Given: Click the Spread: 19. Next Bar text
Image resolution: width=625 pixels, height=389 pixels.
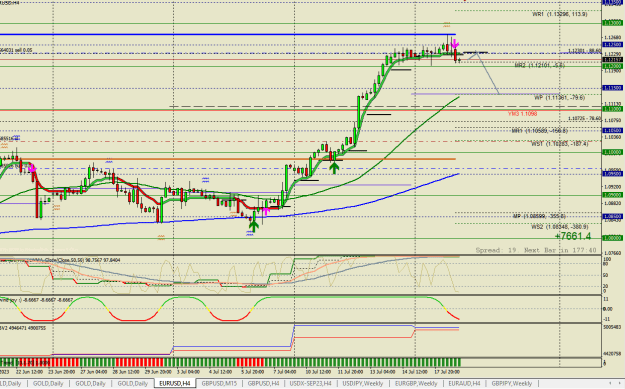Looking at the screenshot, I should pyautogui.click(x=536, y=250).
